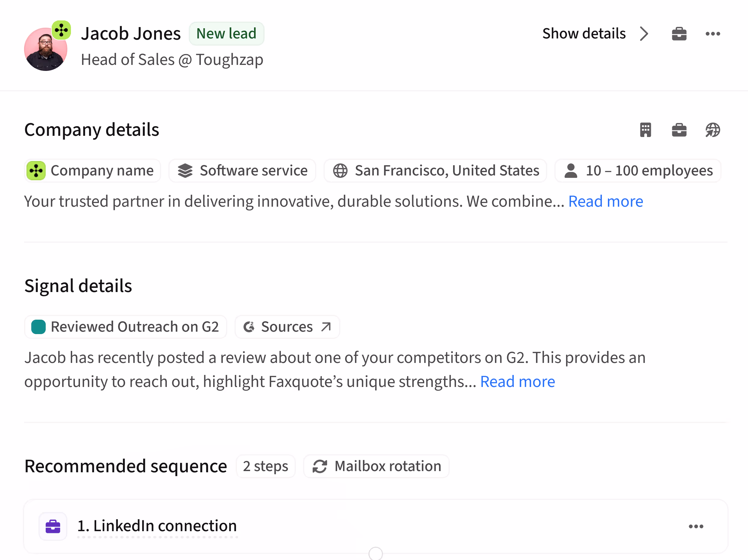
Task: Click the New lead status badge
Action: point(227,33)
